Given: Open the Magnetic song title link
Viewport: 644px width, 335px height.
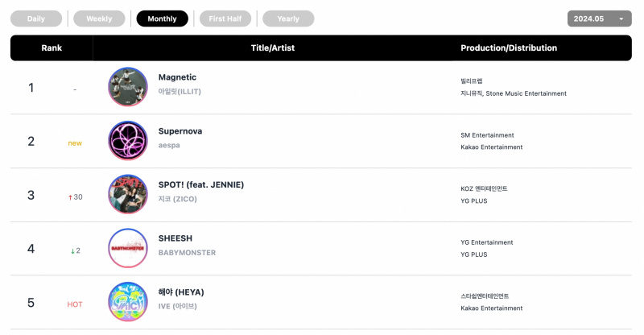Looking at the screenshot, I should 177,77.
